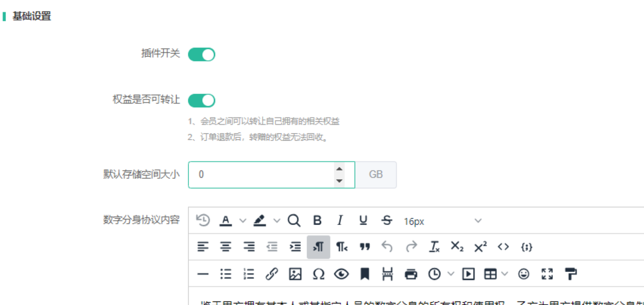Image resolution: width=644 pixels, height=305 pixels.
Task: Toggle the 插件开关 switch
Action: coord(201,54)
